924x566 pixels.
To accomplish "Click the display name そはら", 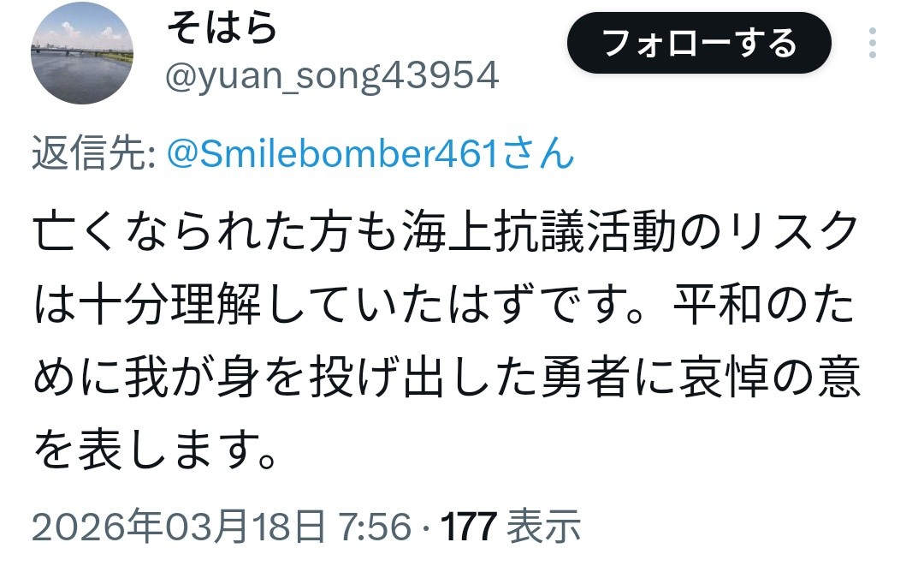I will coord(222,27).
